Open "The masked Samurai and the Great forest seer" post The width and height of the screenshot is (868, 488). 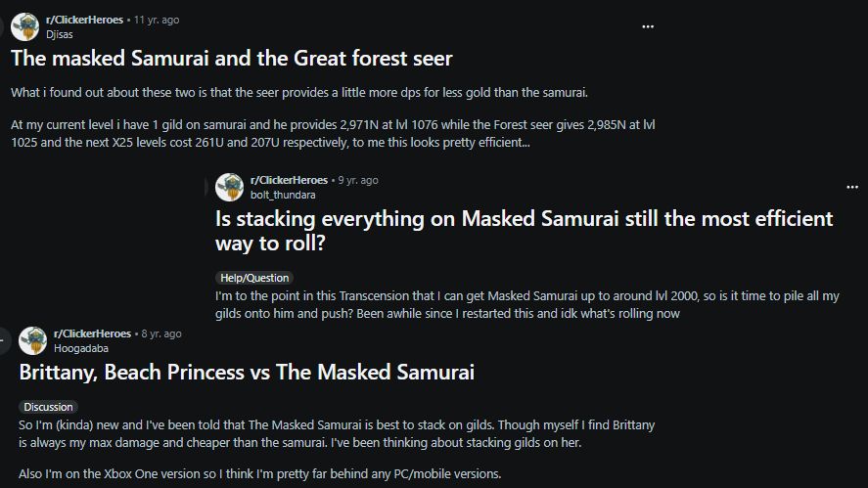point(232,59)
